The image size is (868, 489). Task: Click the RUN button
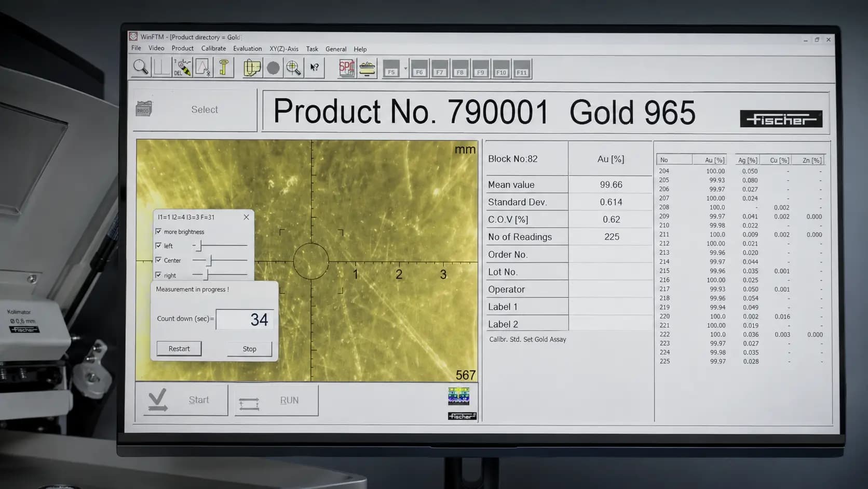[277, 400]
